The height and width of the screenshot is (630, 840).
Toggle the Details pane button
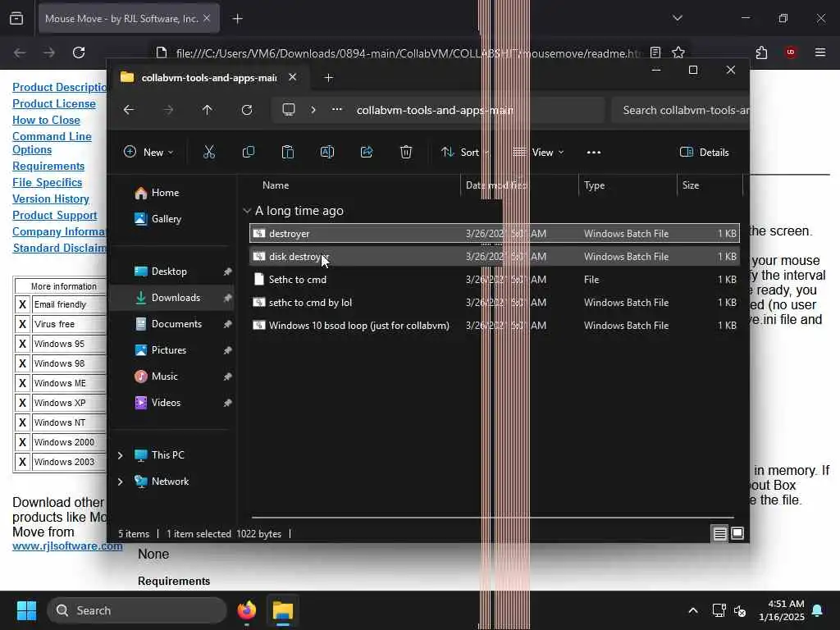point(704,152)
